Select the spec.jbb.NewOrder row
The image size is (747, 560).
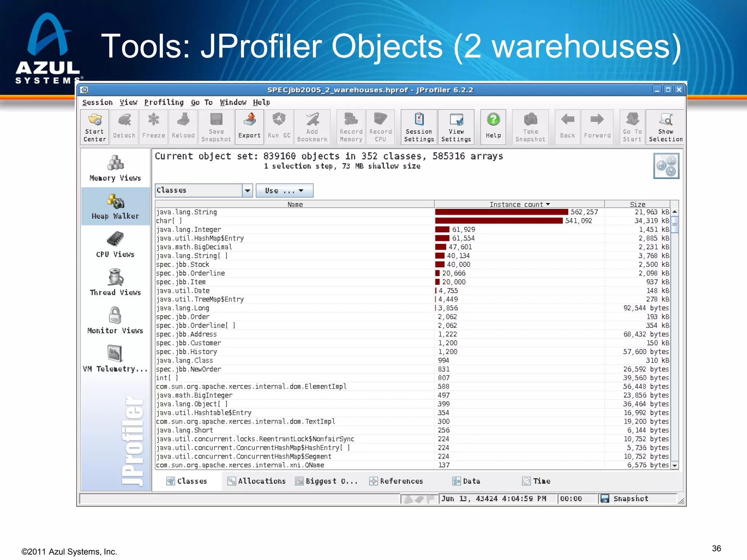[413, 369]
